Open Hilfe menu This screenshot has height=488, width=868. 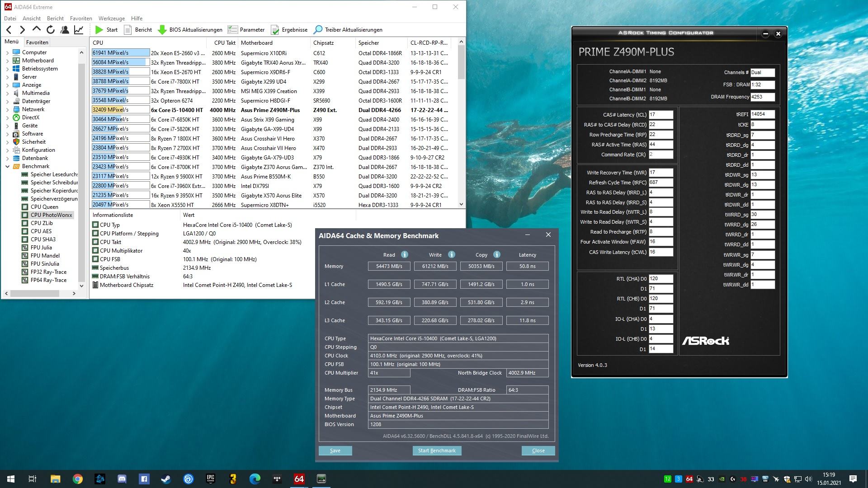[x=137, y=19]
